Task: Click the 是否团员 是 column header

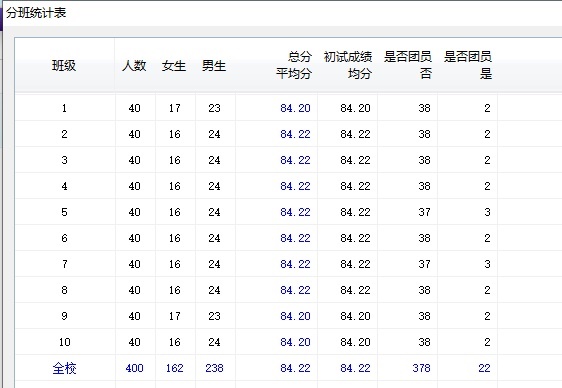Action: point(468,65)
